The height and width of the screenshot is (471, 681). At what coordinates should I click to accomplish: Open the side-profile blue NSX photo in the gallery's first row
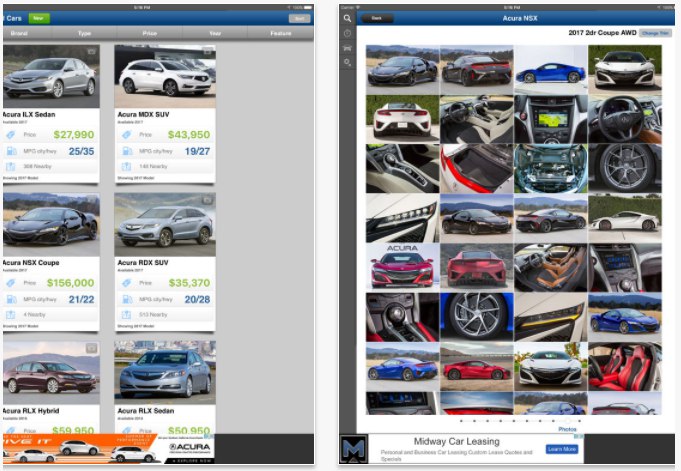pyautogui.click(x=550, y=70)
